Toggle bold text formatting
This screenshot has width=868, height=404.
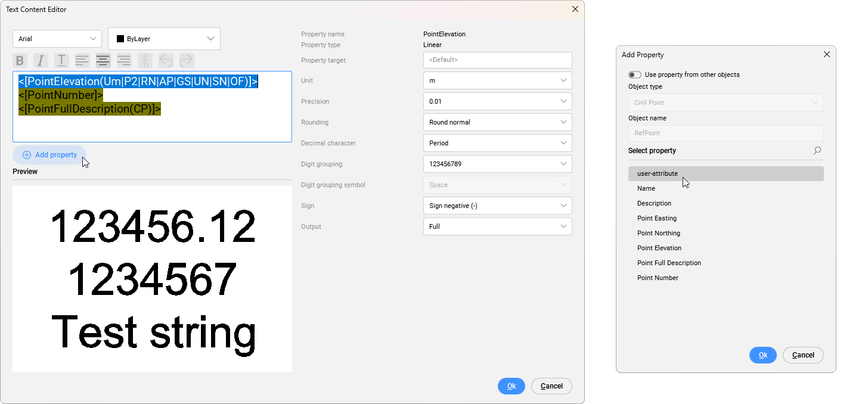20,61
